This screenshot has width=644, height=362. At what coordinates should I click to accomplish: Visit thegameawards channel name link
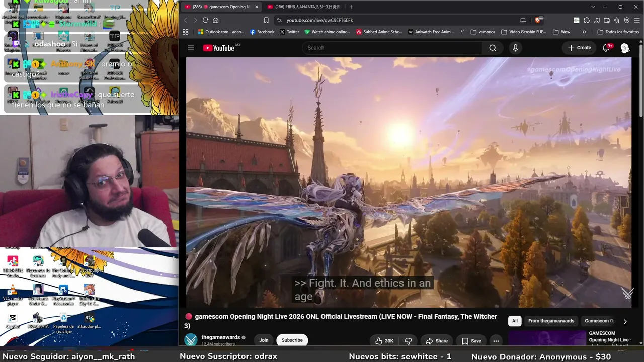click(x=221, y=337)
